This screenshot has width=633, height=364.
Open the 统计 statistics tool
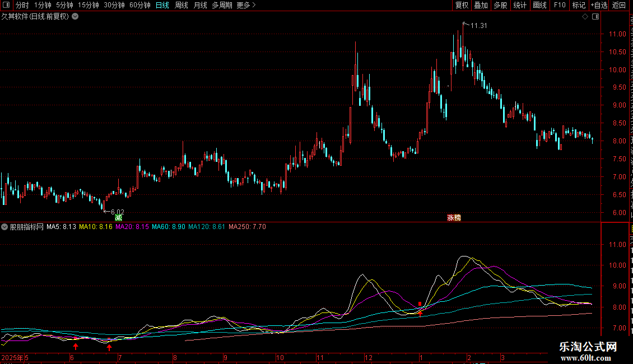pos(520,5)
